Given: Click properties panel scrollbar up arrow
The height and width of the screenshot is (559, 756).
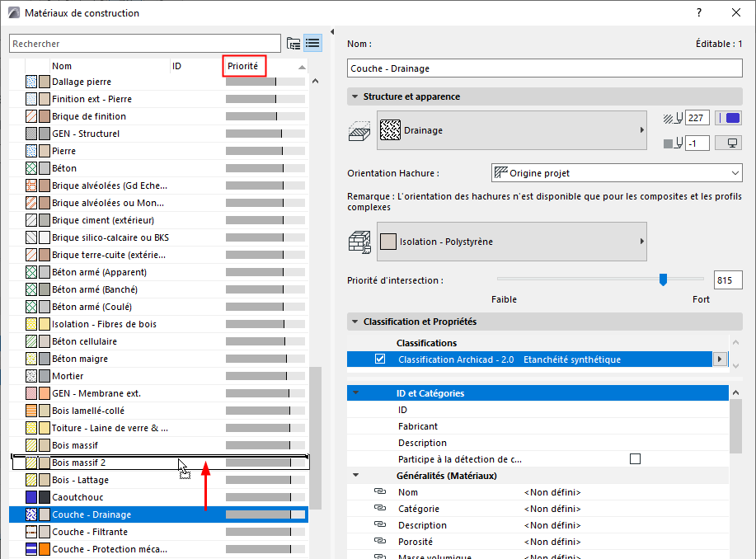Looking at the screenshot, I should 735,392.
